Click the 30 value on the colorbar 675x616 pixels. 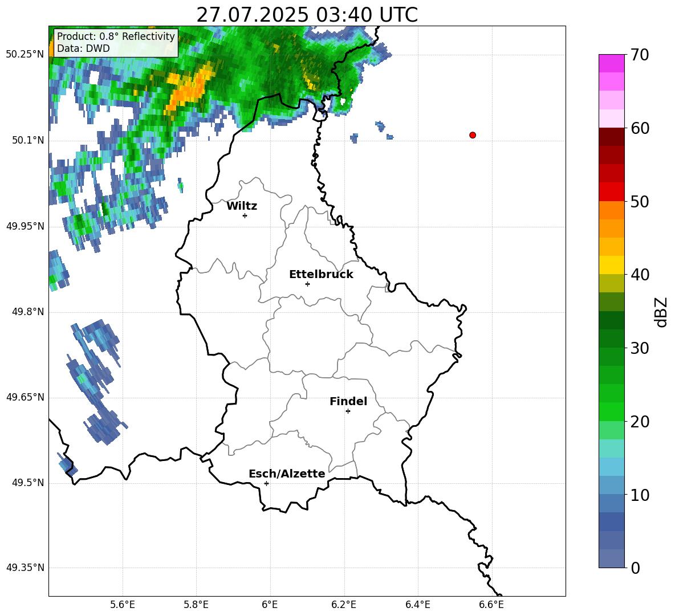coord(639,348)
